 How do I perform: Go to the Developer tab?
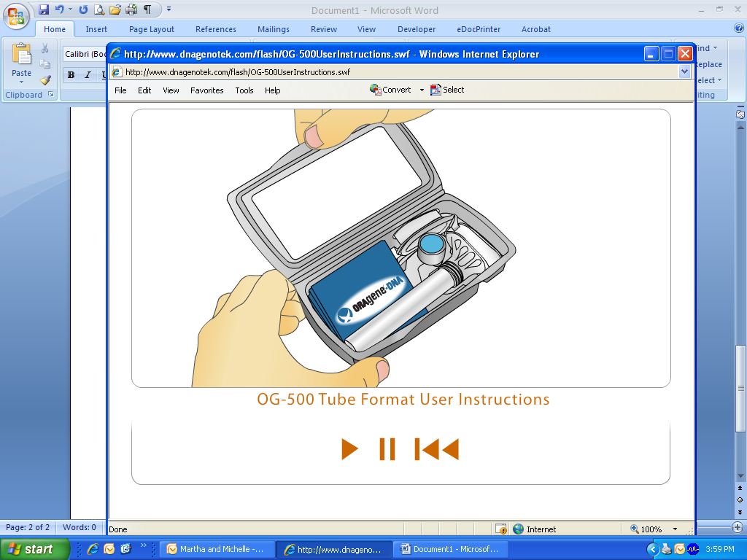coord(417,29)
